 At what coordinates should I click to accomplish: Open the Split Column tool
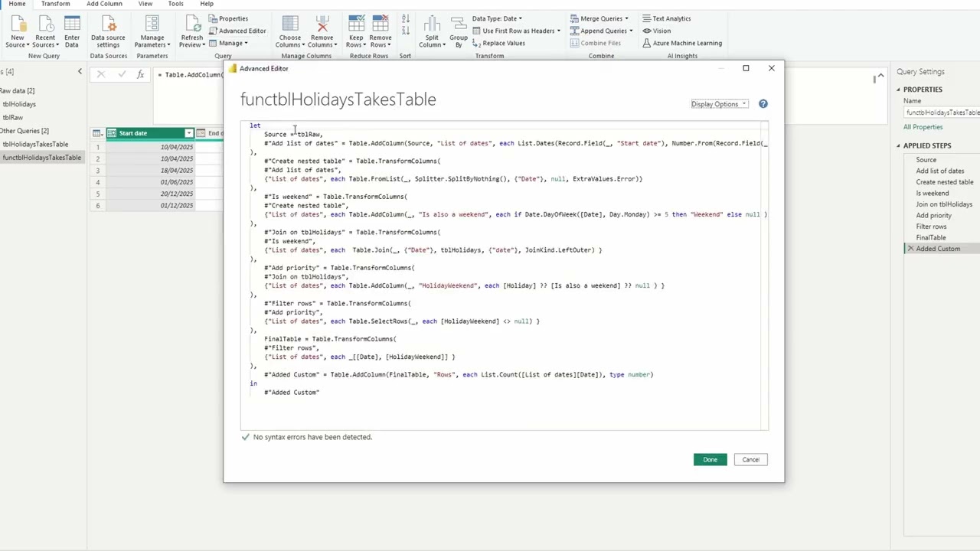tap(432, 32)
